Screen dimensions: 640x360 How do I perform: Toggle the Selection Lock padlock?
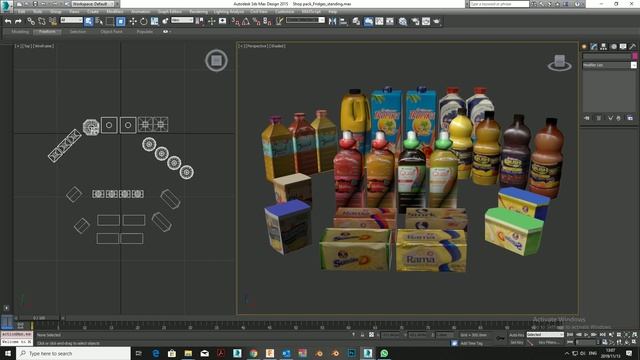(x=362, y=335)
